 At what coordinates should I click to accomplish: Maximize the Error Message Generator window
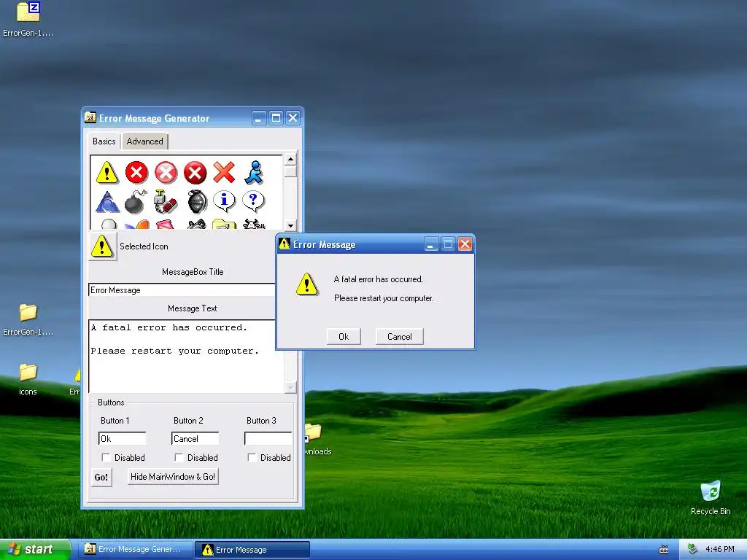click(275, 117)
